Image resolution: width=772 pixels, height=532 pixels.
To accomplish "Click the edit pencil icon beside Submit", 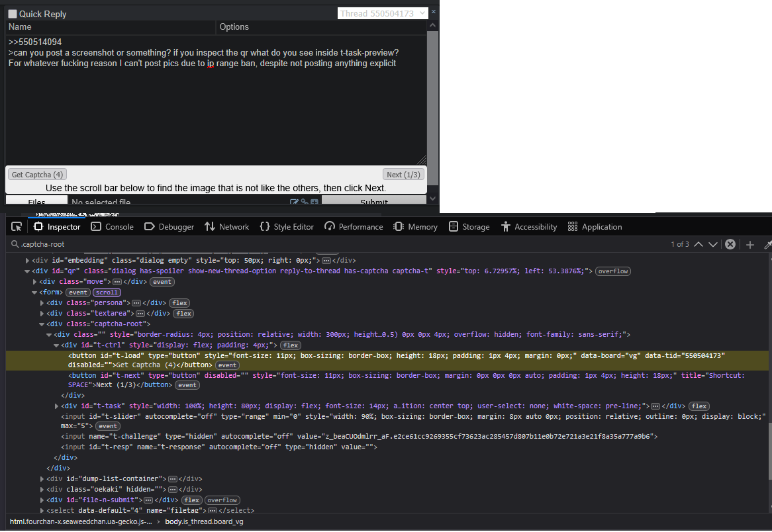I will point(295,202).
